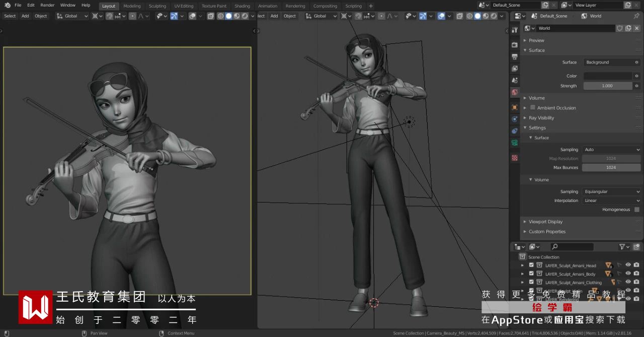Expand the Custom Properties panel

point(525,232)
